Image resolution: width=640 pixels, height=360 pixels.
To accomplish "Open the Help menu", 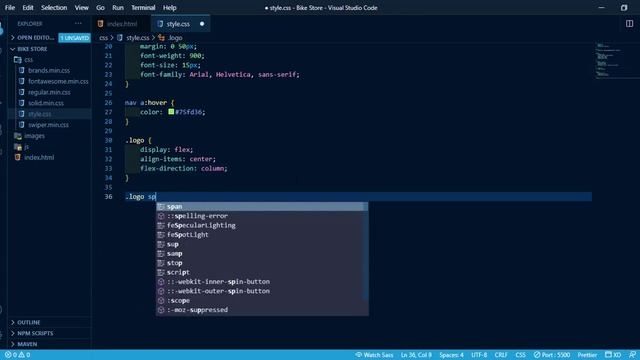I will point(169,8).
